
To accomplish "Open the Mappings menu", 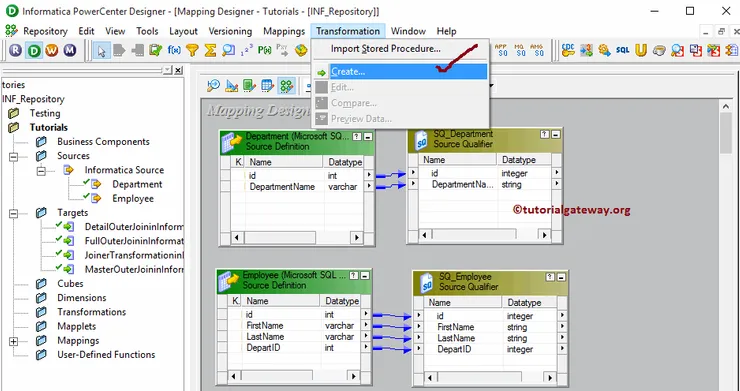I will coord(284,31).
